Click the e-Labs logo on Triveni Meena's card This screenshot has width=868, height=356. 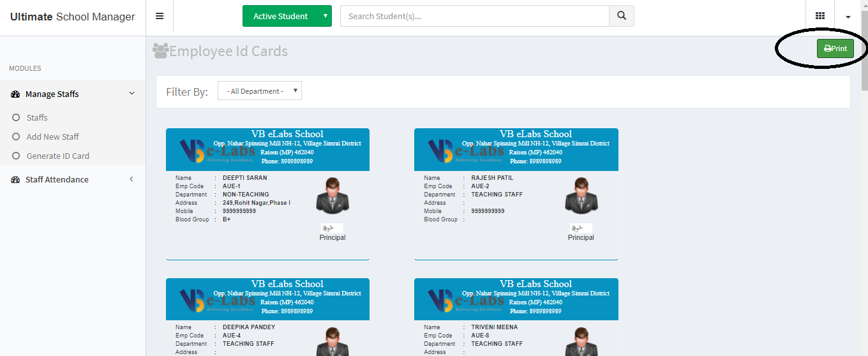pos(466,301)
